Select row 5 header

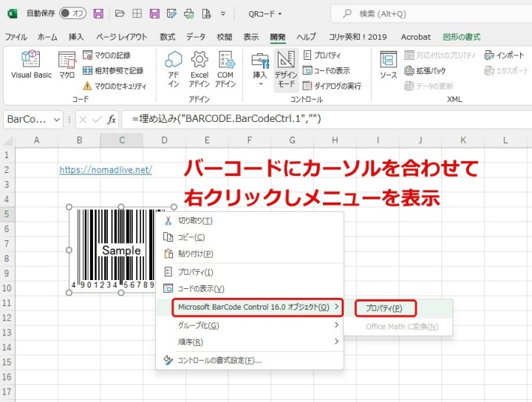(7, 214)
